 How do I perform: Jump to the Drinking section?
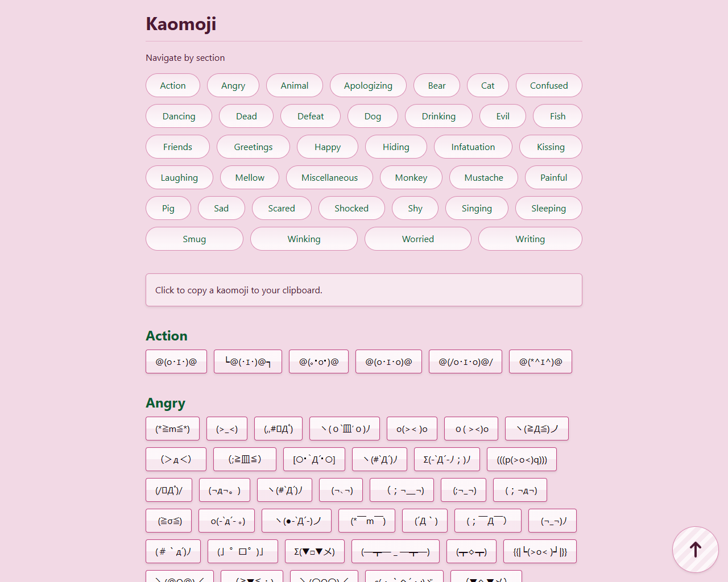439,116
